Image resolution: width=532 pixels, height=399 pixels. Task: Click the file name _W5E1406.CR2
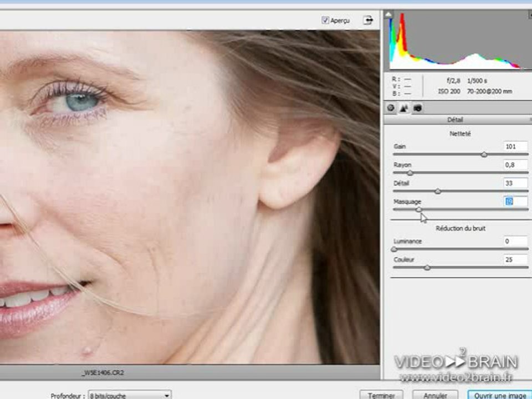coord(103,372)
